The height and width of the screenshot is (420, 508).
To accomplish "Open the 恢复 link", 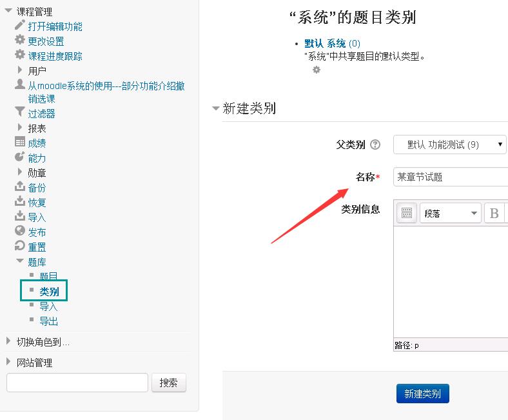I will point(37,203).
